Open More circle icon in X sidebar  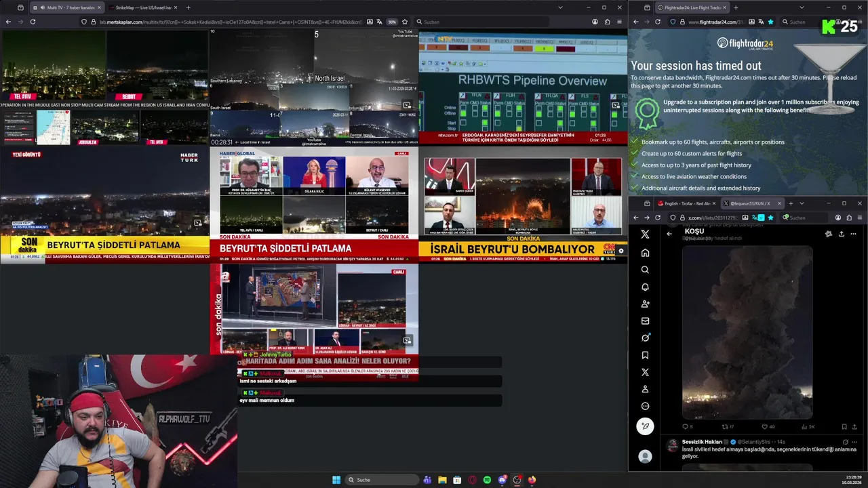pyautogui.click(x=645, y=406)
